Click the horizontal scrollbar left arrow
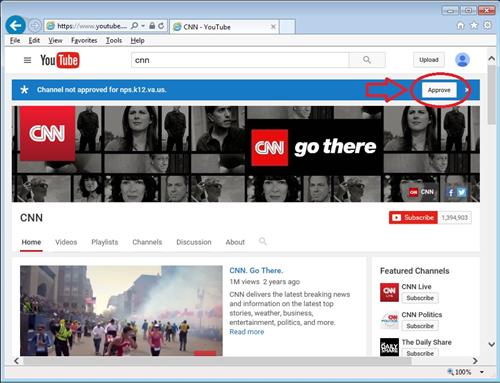 point(17,361)
